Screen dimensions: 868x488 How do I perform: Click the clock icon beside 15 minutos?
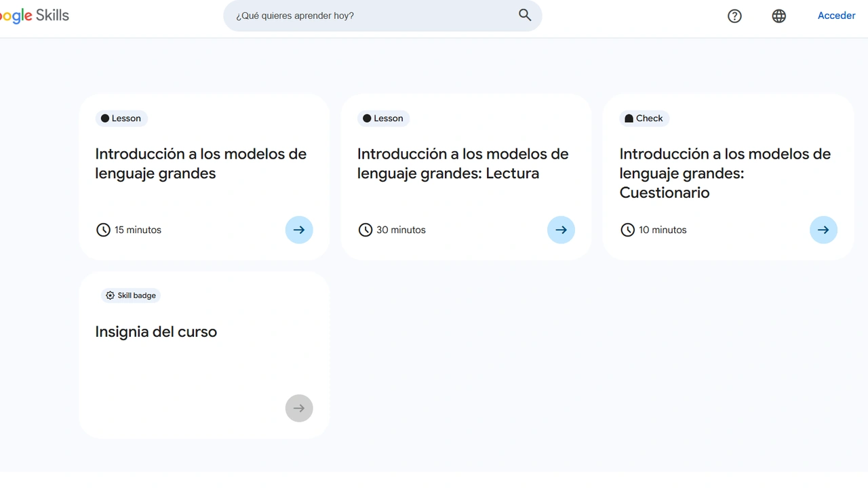pyautogui.click(x=103, y=230)
